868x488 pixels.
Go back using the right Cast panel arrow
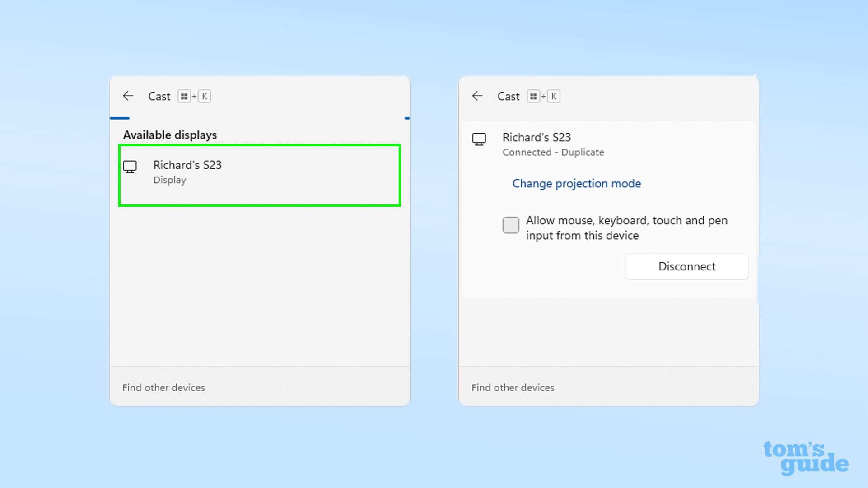pos(477,96)
